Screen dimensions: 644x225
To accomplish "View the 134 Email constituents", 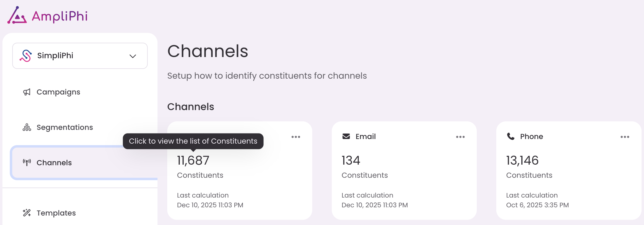I will (x=351, y=161).
